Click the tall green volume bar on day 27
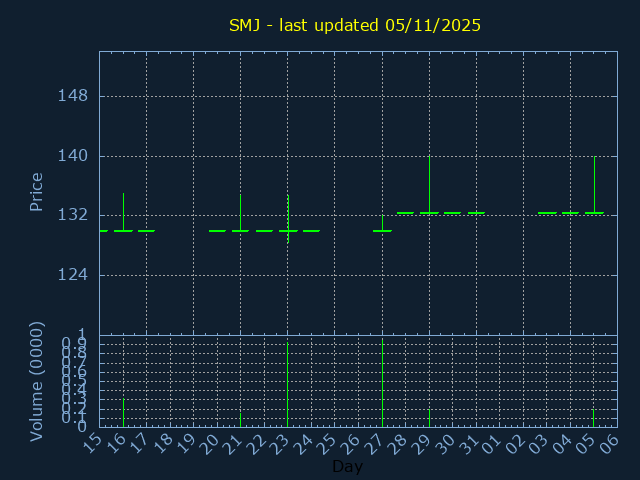 [x=382, y=385]
